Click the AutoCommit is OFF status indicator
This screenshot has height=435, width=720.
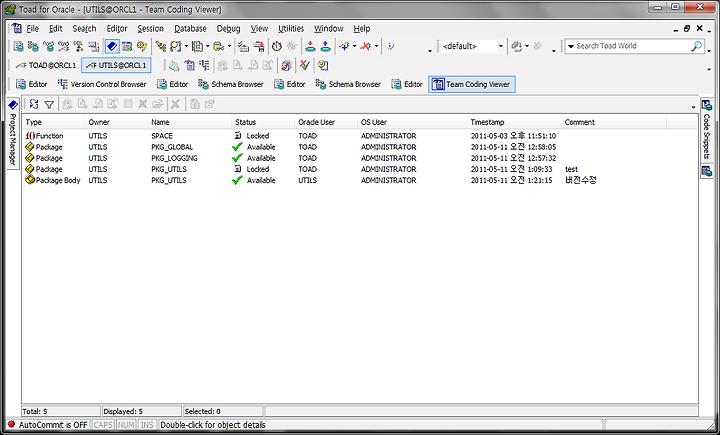coord(48,425)
